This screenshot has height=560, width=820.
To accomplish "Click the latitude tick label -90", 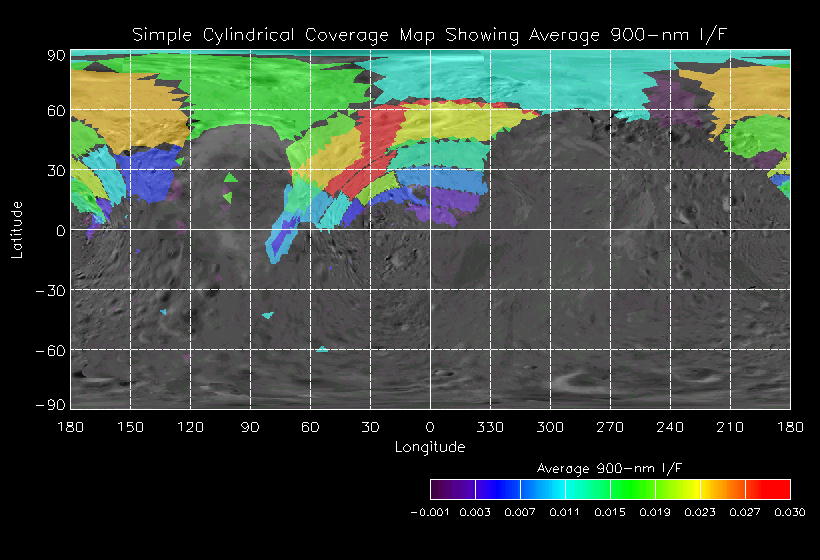I will 51,405.
